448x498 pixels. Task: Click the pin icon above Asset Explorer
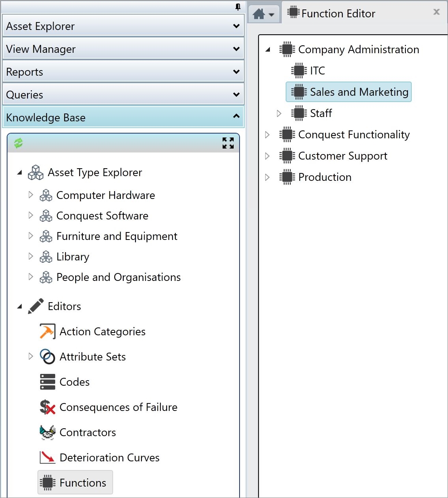coord(238,7)
